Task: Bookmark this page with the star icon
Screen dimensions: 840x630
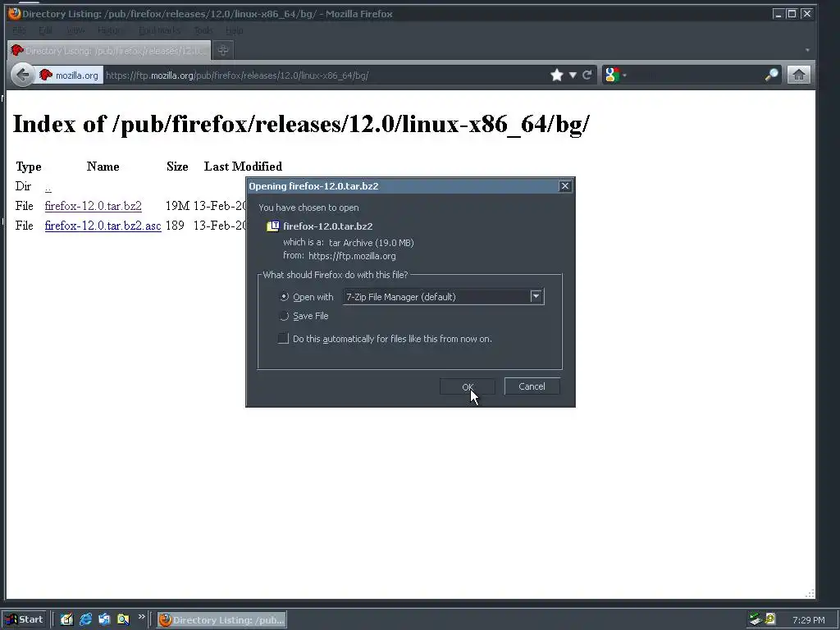Action: (557, 75)
